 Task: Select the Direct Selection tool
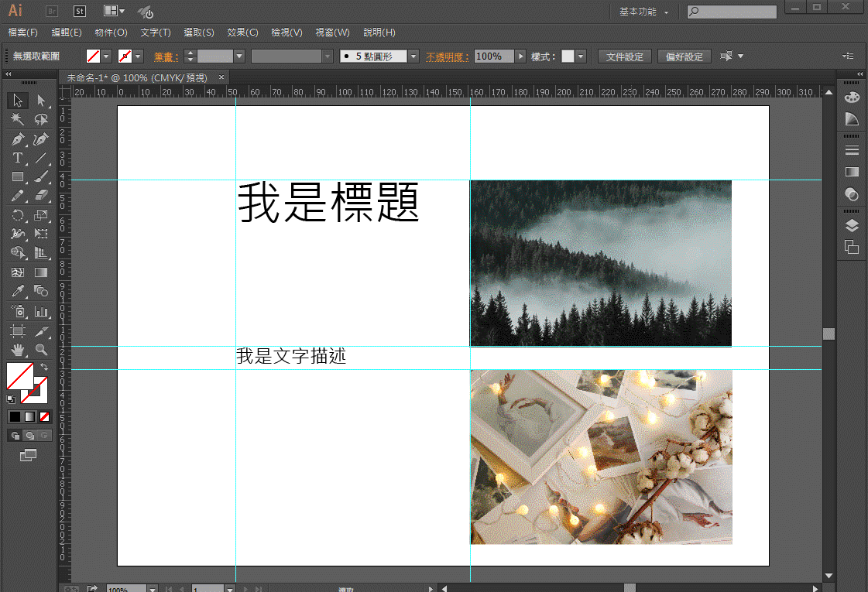41,100
